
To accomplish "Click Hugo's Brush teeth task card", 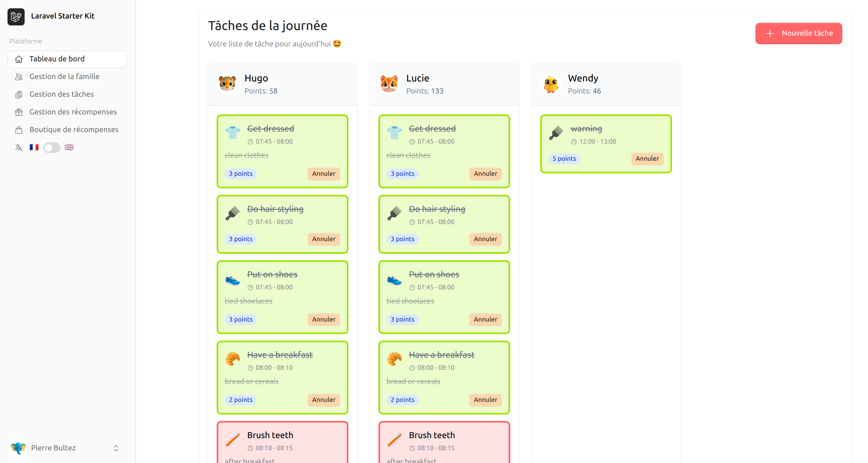I will (282, 442).
